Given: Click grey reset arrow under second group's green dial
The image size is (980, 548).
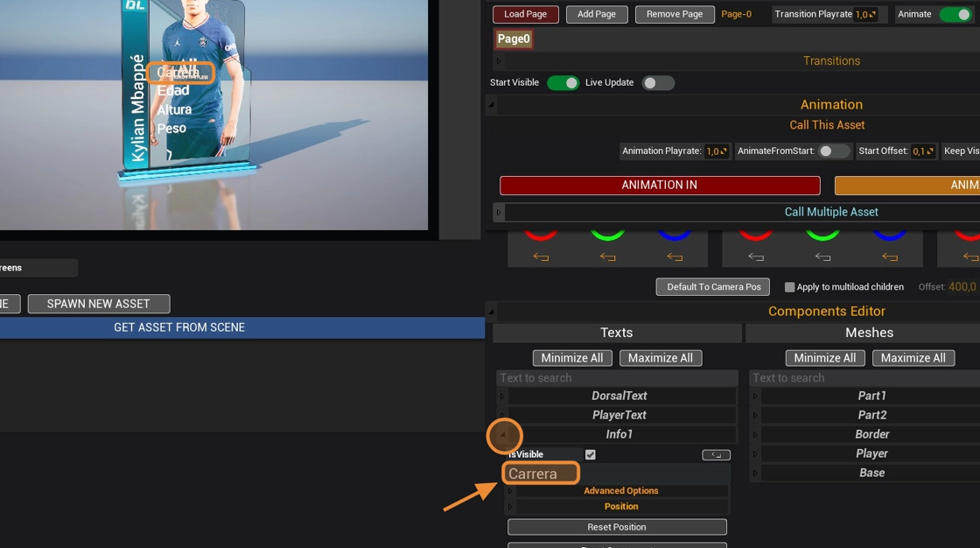Looking at the screenshot, I should tap(822, 257).
